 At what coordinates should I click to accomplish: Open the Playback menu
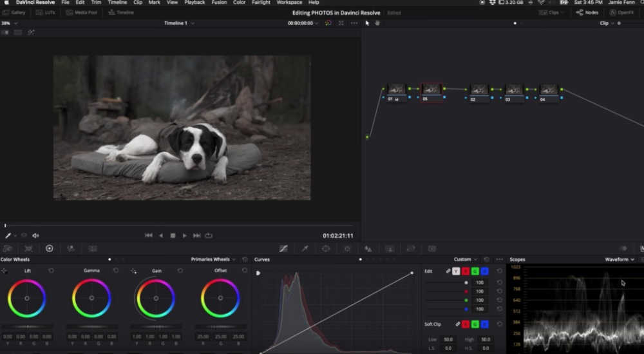coord(194,3)
